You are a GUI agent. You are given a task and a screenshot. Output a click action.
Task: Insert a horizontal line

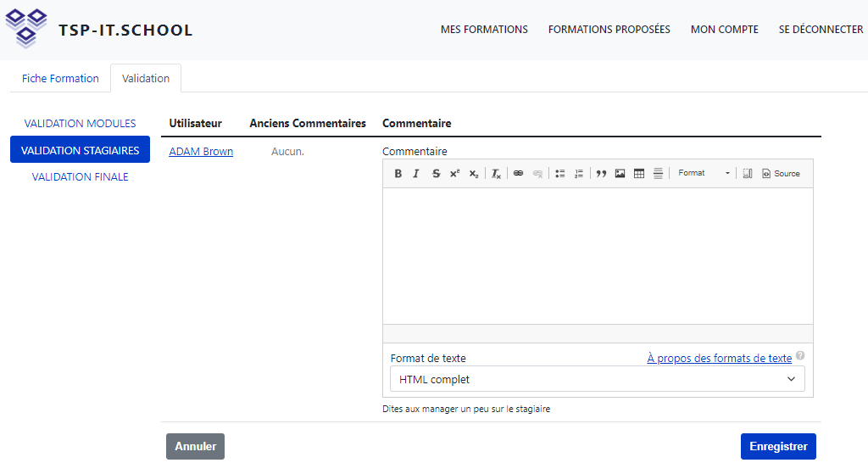pos(658,173)
